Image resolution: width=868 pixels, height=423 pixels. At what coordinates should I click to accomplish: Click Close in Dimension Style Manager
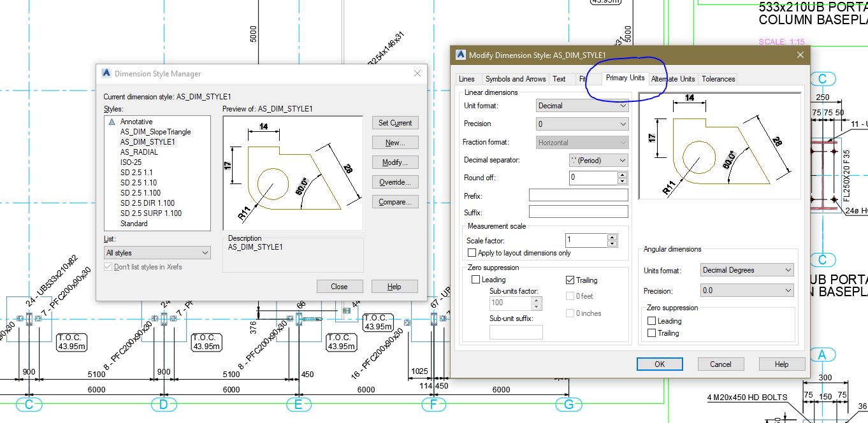[x=340, y=287]
